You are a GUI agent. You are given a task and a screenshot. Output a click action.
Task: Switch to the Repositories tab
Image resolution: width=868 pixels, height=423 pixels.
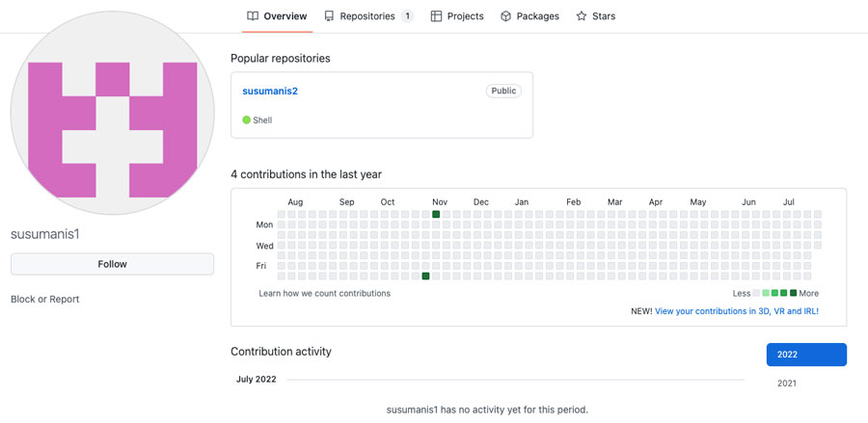click(368, 16)
